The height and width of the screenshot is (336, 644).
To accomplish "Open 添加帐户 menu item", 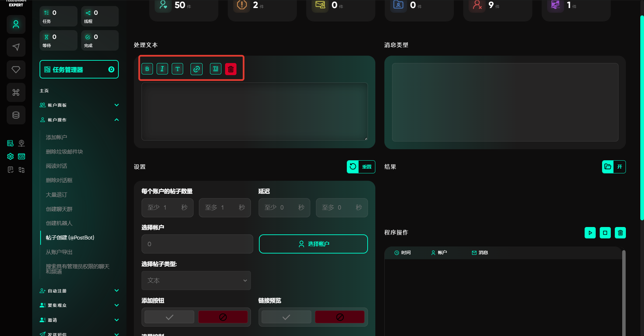I will tap(56, 137).
